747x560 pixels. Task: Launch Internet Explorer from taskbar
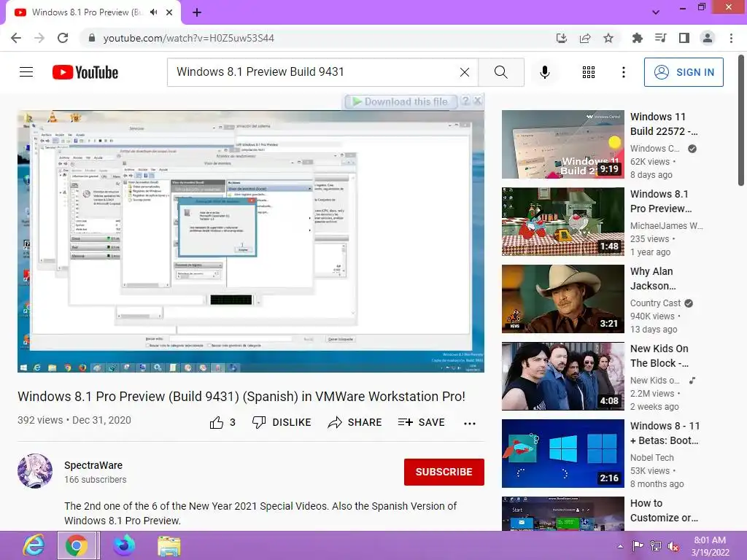point(34,545)
